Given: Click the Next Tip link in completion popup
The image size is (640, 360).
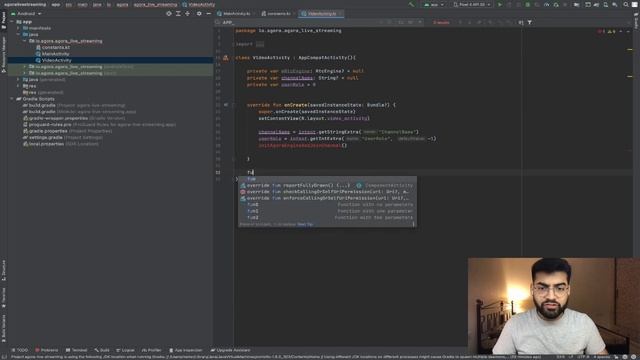Looking at the screenshot, I should click(x=305, y=224).
